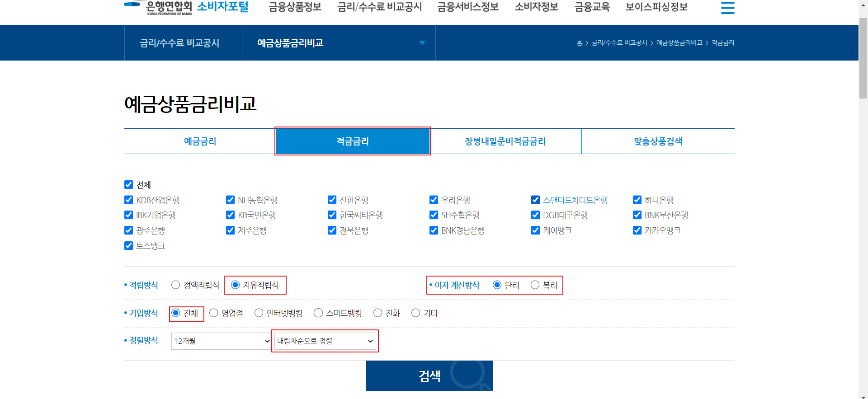The image size is (868, 399).
Task: Click the 홈 breadcrumb link
Action: (x=579, y=43)
